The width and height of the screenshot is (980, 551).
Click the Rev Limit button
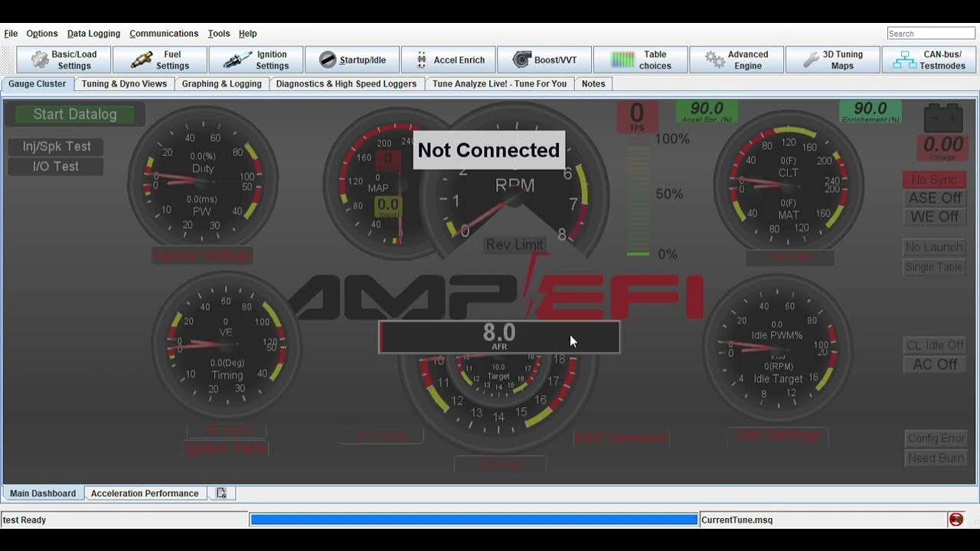point(514,245)
